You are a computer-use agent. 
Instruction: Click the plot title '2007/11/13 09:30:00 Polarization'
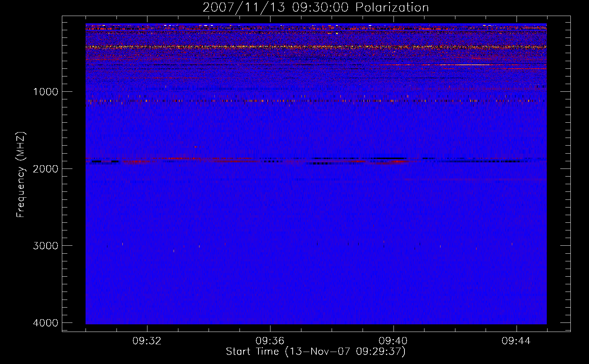point(316,7)
